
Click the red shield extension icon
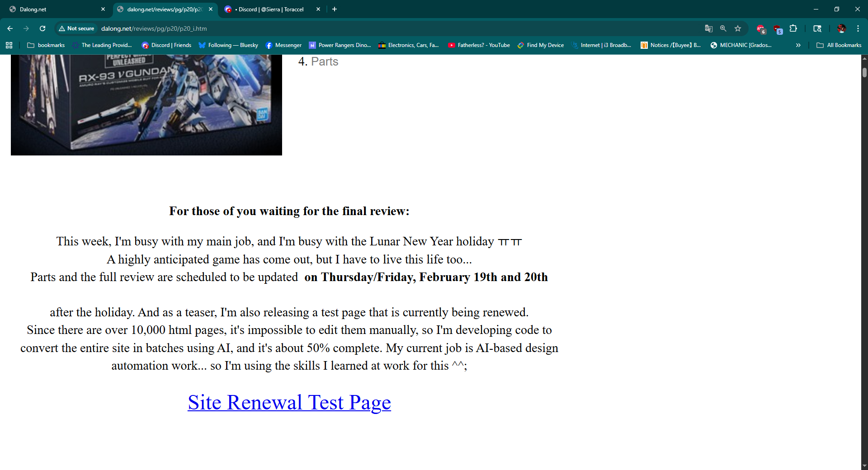[778, 29]
